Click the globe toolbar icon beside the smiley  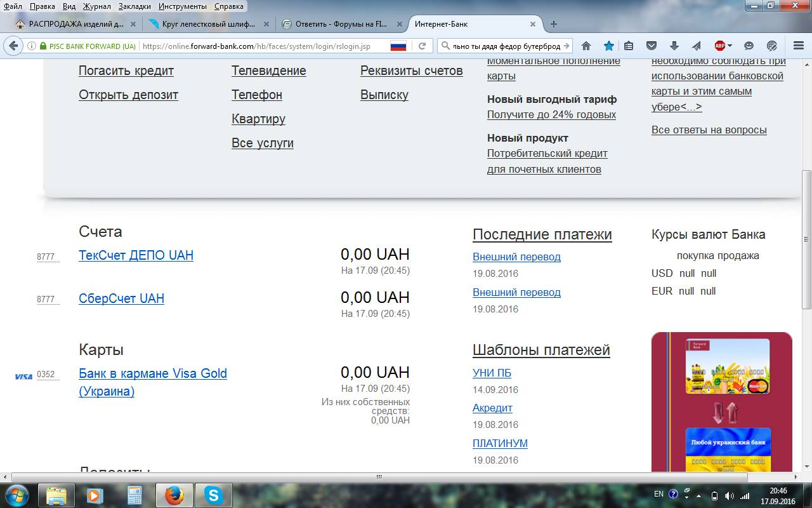tap(772, 46)
